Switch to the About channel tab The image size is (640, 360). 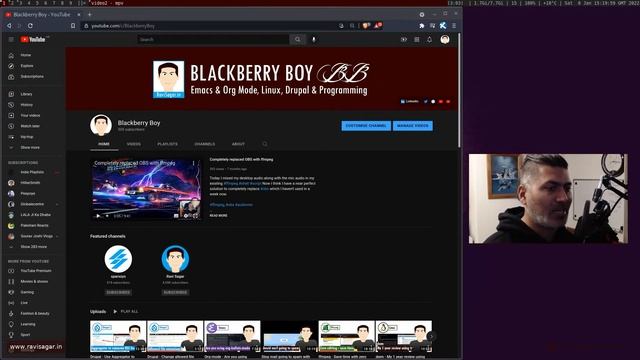click(x=238, y=144)
